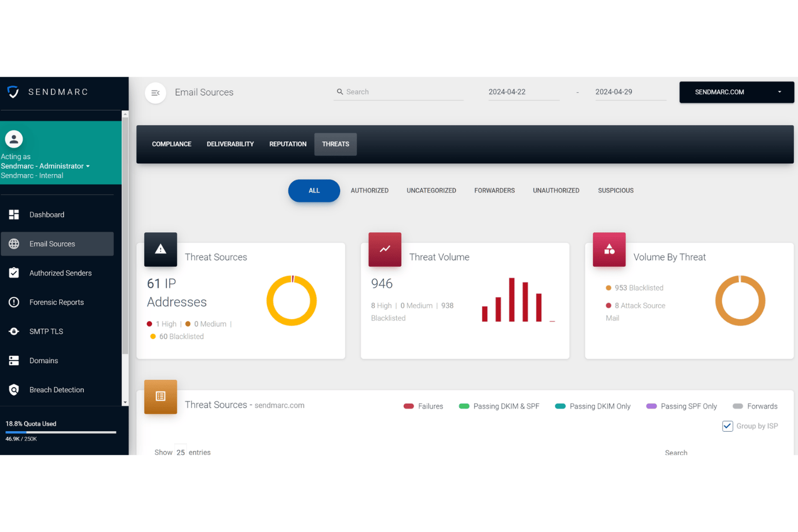Filter by Suspicious sources
Screen dimensions: 798x532
[x=616, y=191]
